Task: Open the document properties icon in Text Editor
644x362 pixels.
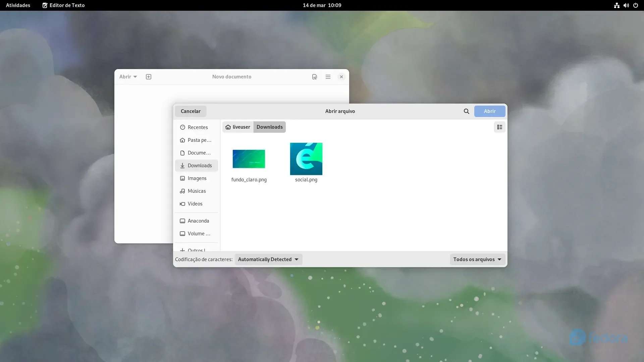Action: tap(314, 77)
